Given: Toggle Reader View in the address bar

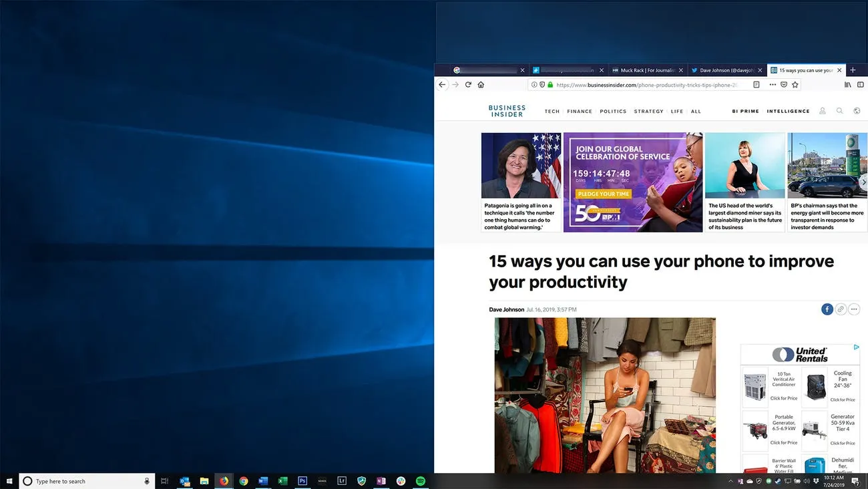Looking at the screenshot, I should point(756,85).
